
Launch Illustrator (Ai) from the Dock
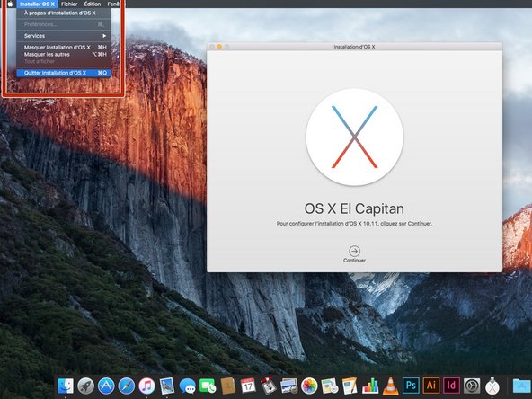(430, 386)
